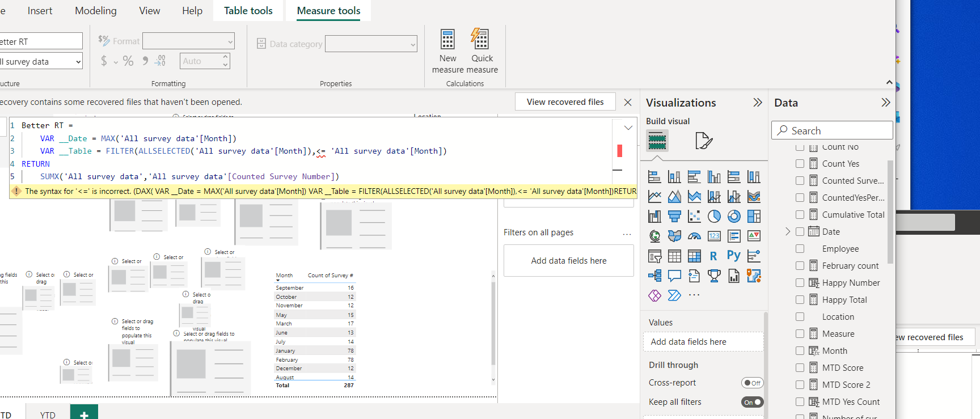Collapse the Data pane

(x=886, y=103)
